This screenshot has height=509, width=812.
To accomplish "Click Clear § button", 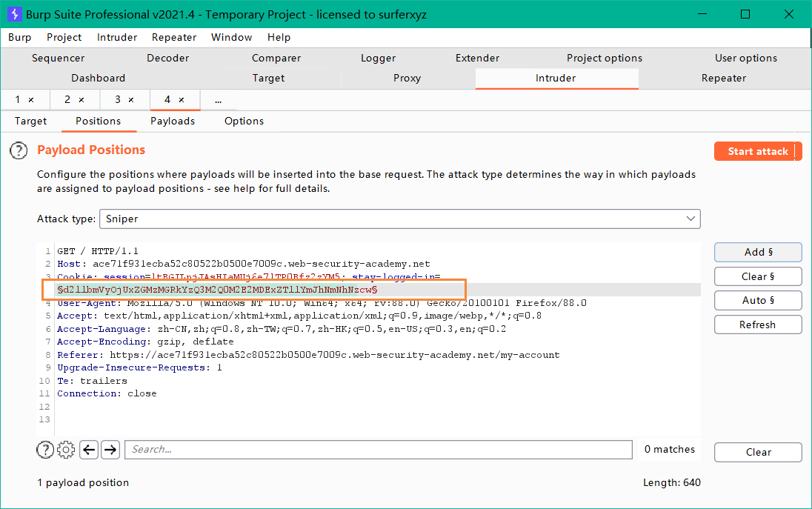I will point(758,276).
